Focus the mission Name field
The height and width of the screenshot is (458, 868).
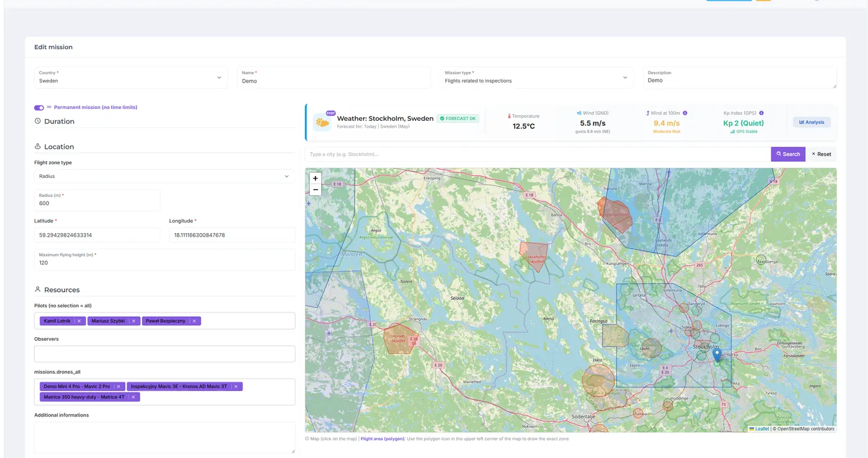click(334, 77)
